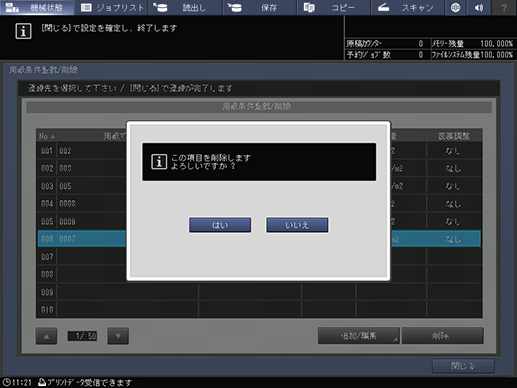Click the page indicator 1/50
517x388 pixels.
[82, 336]
